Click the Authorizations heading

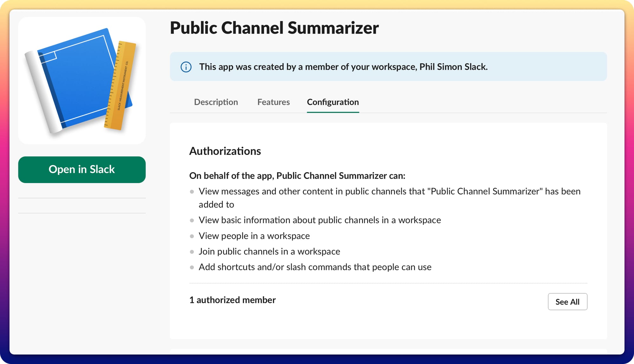pyautogui.click(x=225, y=151)
